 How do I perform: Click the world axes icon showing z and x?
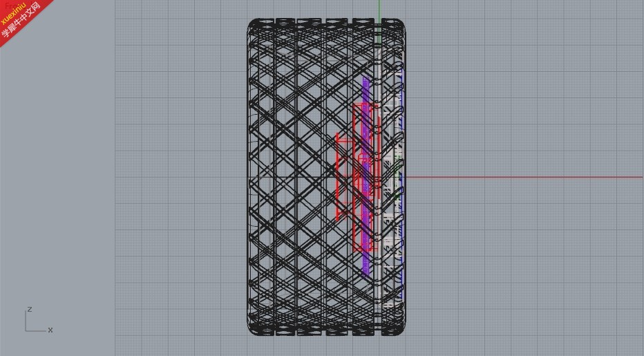[39, 320]
